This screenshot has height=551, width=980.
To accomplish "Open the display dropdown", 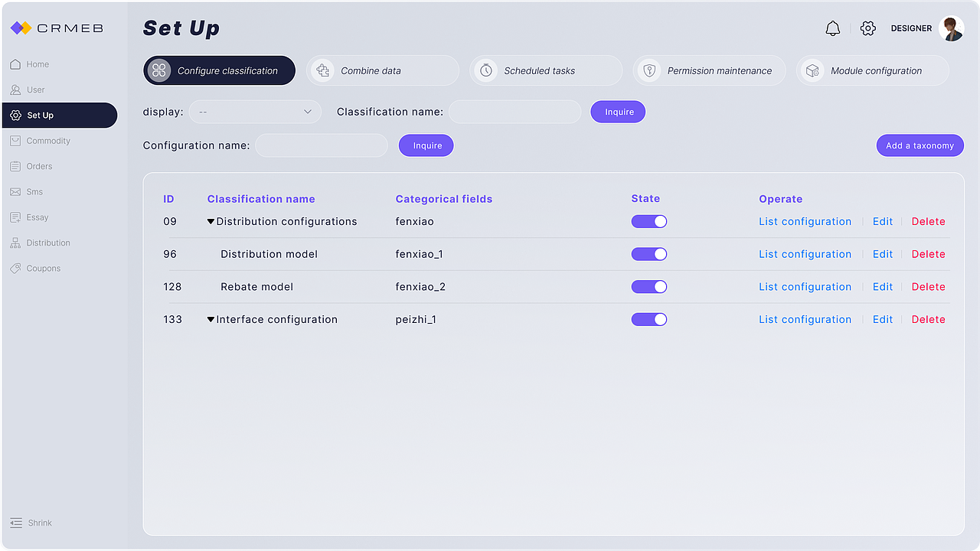I will (x=256, y=112).
